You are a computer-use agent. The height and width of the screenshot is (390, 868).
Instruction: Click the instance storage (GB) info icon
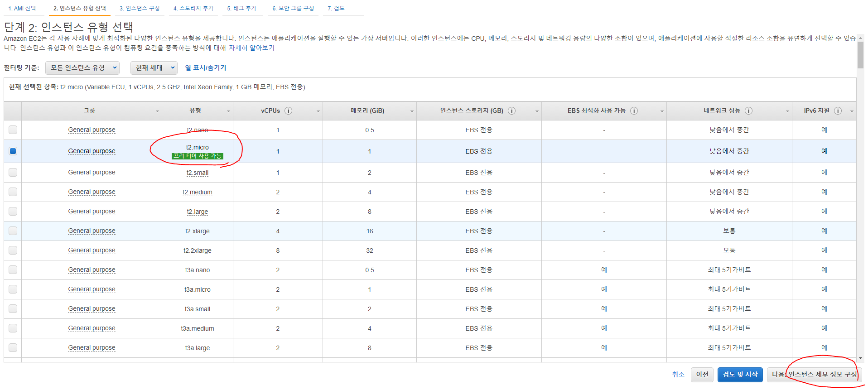pos(511,111)
